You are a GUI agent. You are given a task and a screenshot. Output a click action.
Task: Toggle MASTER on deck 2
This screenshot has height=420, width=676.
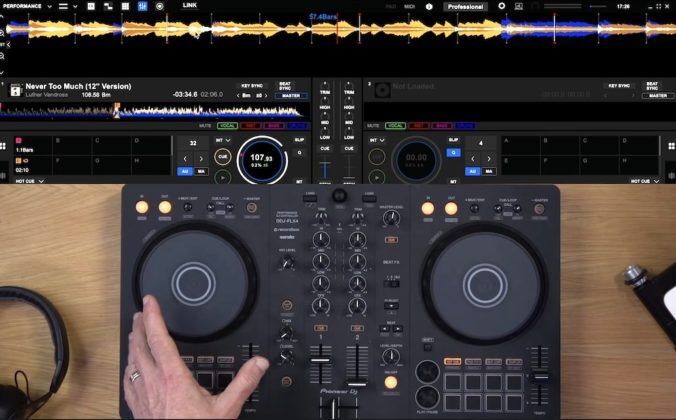pyautogui.click(x=658, y=95)
